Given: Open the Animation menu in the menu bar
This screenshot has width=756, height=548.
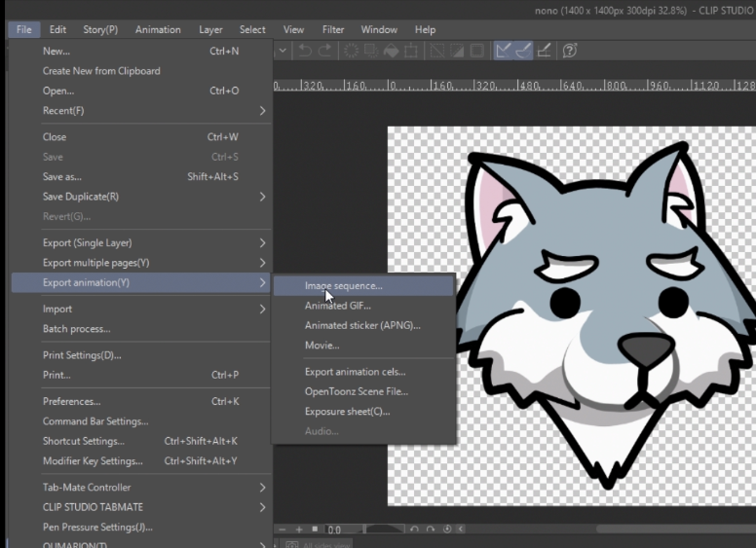Looking at the screenshot, I should (x=157, y=30).
